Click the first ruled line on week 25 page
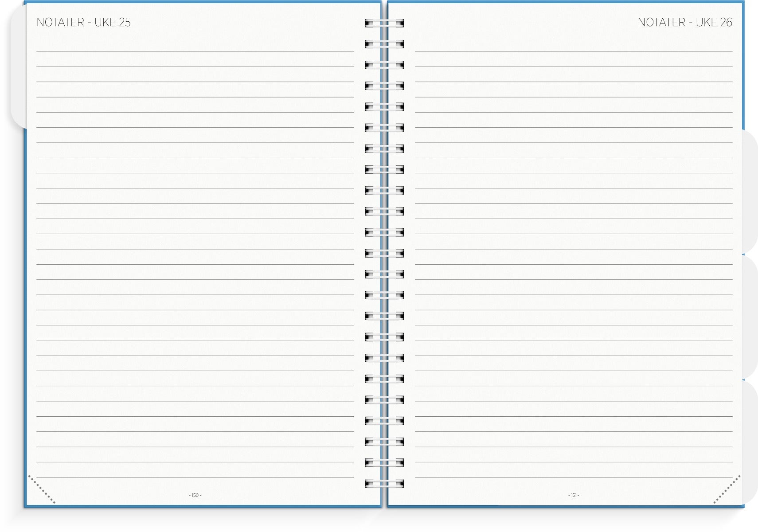 195,51
